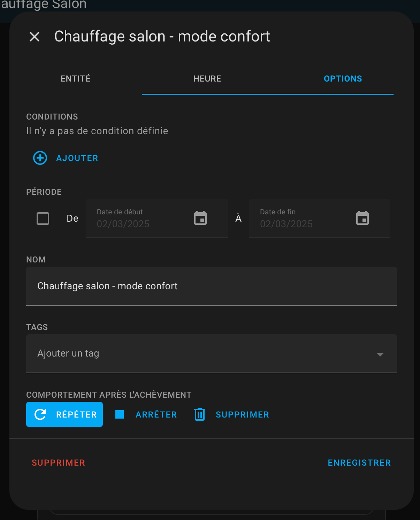
Task: Open the start date calendar icon
Action: coord(200,219)
